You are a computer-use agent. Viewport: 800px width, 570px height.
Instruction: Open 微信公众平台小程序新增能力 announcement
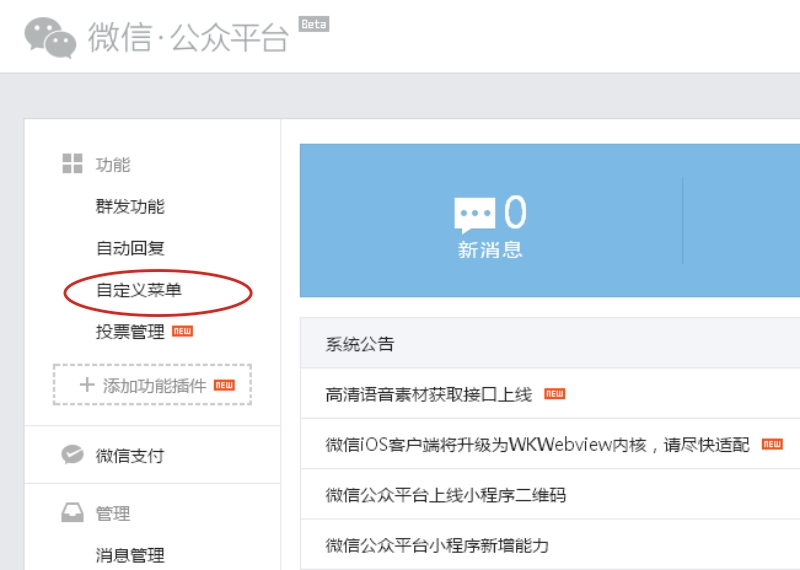coord(437,545)
